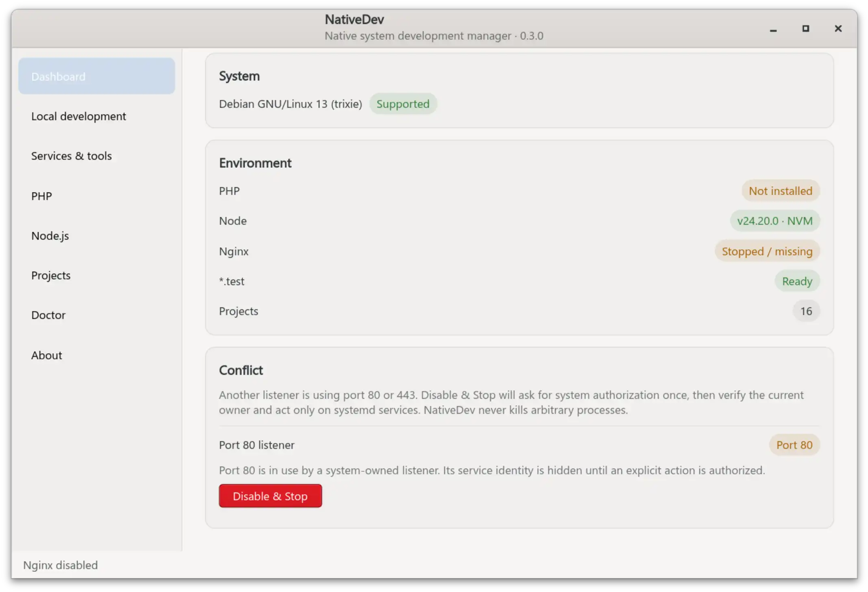Click the *.test row label
The height and width of the screenshot is (592, 868).
pos(232,281)
